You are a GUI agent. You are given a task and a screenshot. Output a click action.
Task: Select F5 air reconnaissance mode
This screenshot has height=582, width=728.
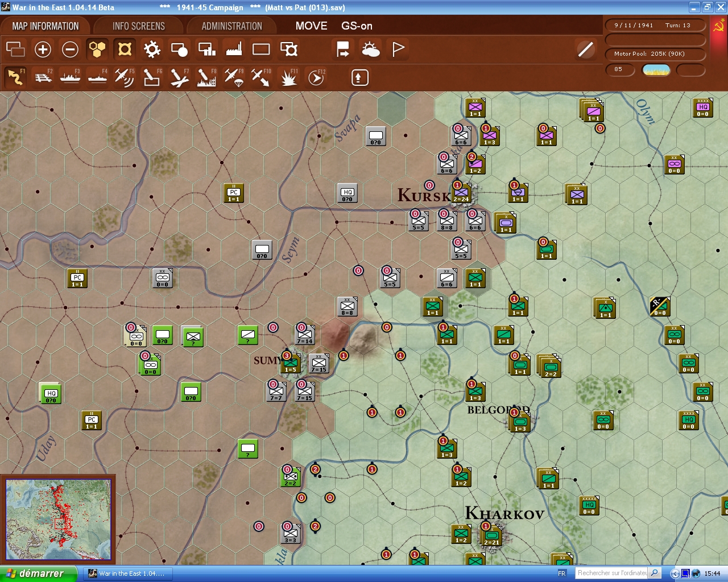point(125,77)
